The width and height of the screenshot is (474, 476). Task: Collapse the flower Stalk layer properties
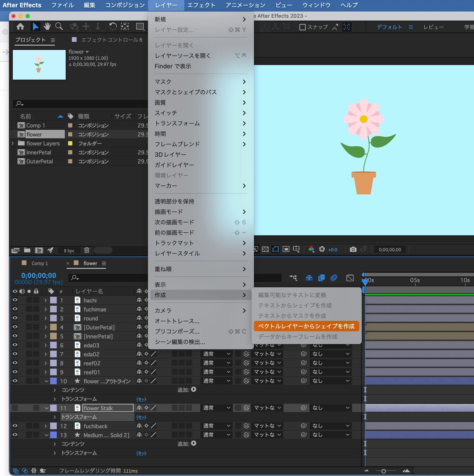[x=46, y=408]
